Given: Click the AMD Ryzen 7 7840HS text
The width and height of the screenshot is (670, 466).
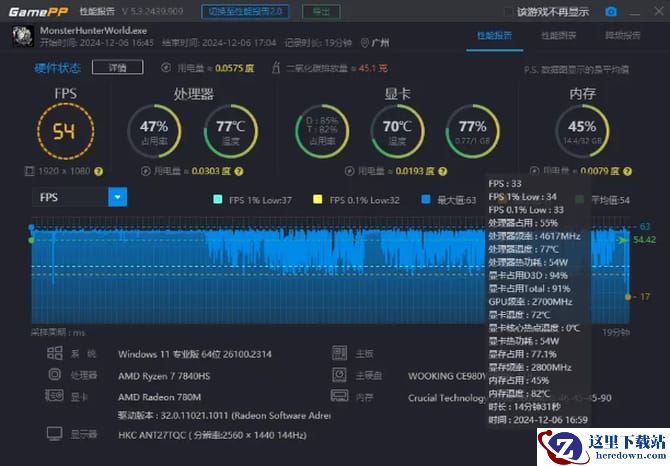Looking at the screenshot, I should (164, 376).
